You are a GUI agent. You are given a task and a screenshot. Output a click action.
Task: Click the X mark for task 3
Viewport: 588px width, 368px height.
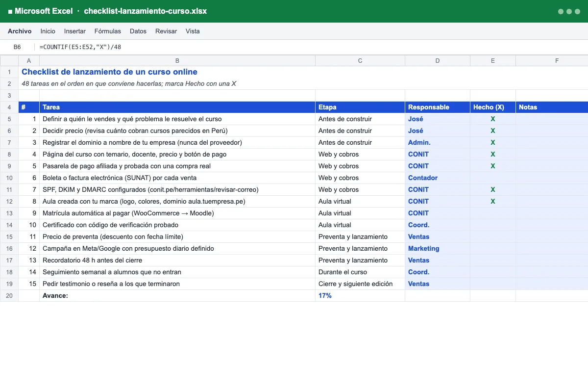click(493, 142)
